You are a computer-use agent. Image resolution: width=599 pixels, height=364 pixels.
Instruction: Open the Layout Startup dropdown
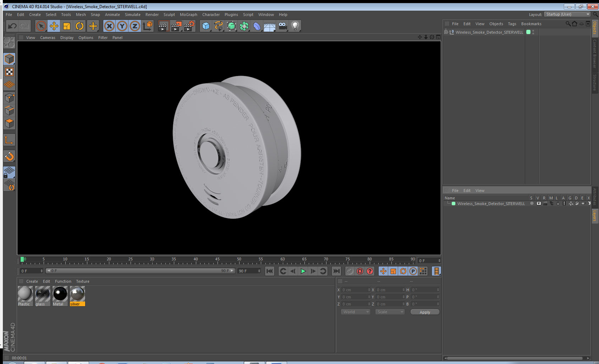click(568, 14)
